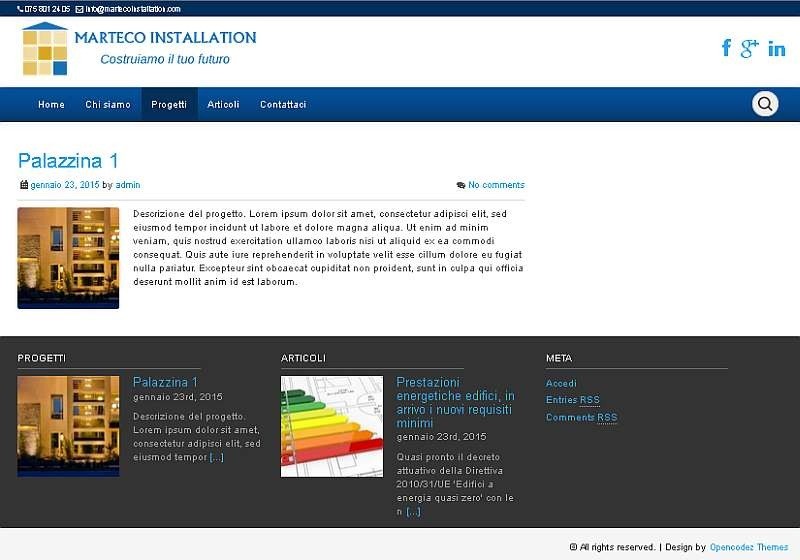The width and height of the screenshot is (800, 560).
Task: Open the admin author link
Action: click(128, 185)
